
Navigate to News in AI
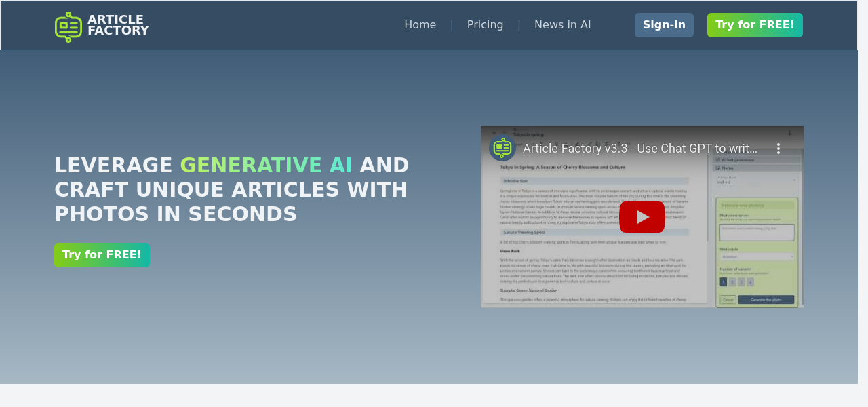[x=562, y=25]
